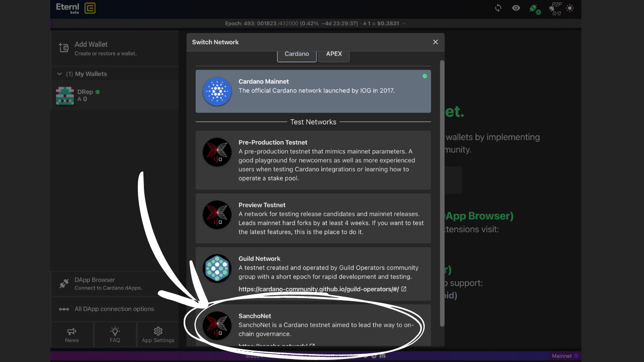Choose the Pre-Production Testnet title

click(x=273, y=142)
